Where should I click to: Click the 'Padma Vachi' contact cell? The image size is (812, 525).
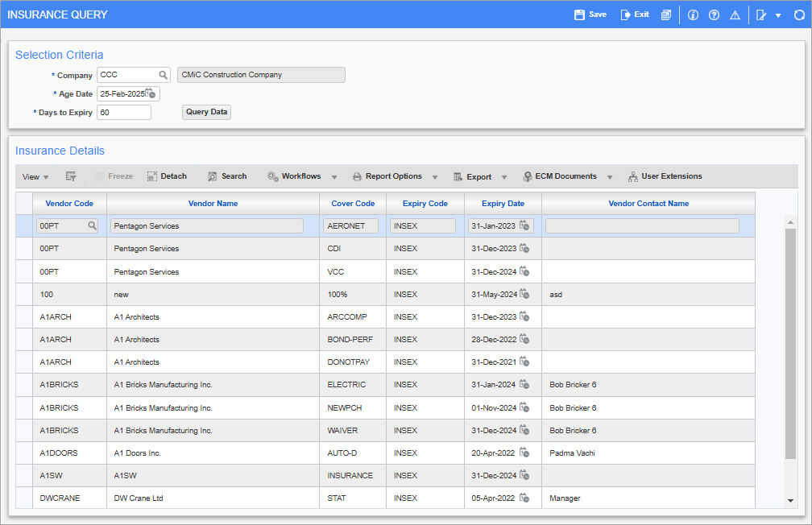[x=648, y=453]
